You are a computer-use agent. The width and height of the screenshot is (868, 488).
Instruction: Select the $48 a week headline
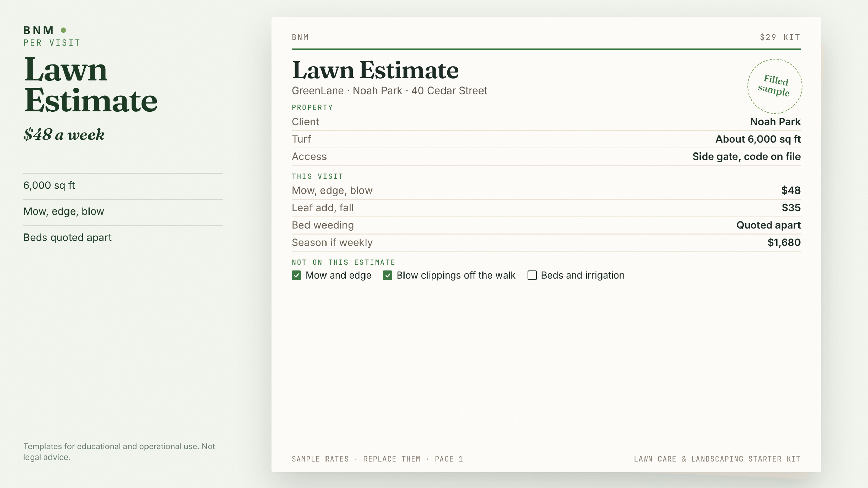point(64,135)
